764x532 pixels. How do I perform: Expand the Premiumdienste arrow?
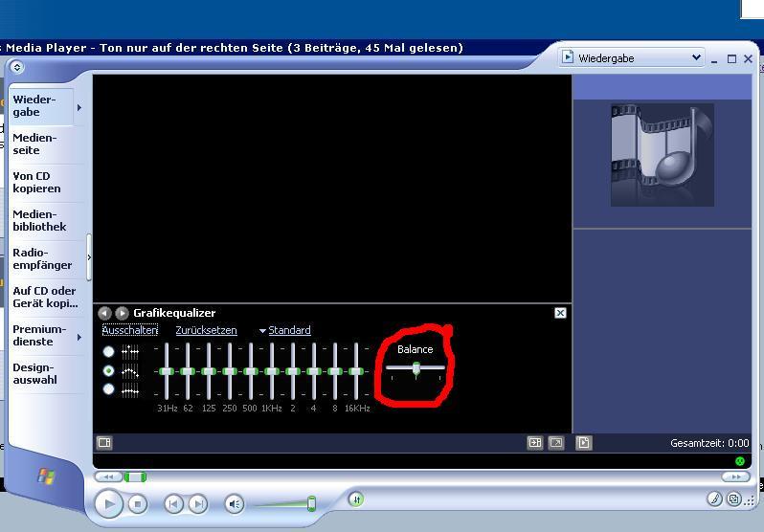coord(79,337)
